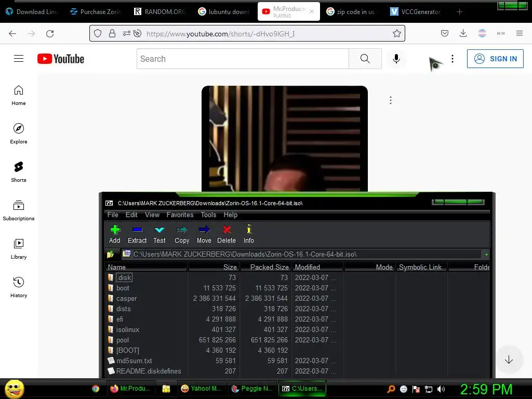The width and height of the screenshot is (532, 399).
Task: Click the 7-Zip Delete button
Action: pyautogui.click(x=227, y=234)
